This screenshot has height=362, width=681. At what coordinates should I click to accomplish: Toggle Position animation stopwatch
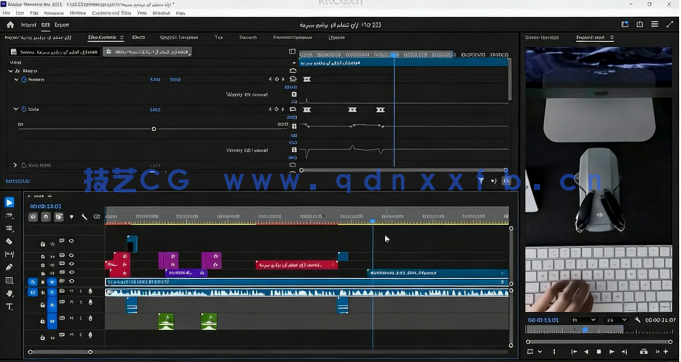click(x=24, y=79)
